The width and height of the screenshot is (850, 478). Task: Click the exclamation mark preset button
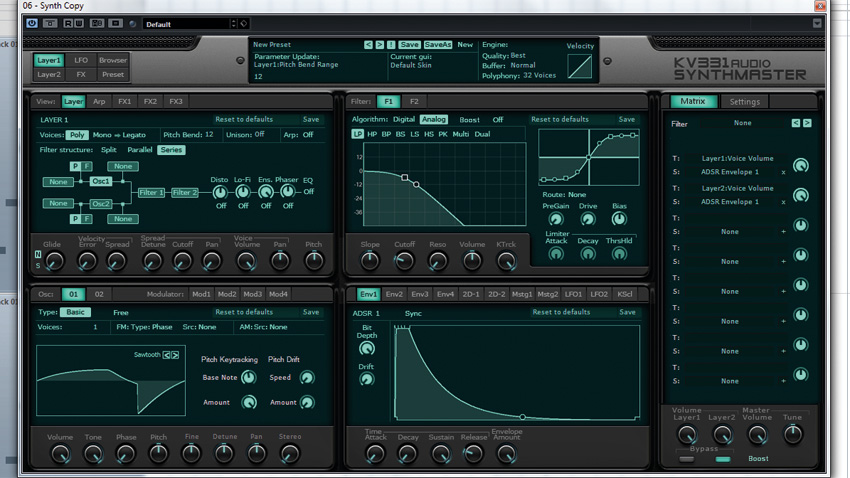[x=391, y=45]
